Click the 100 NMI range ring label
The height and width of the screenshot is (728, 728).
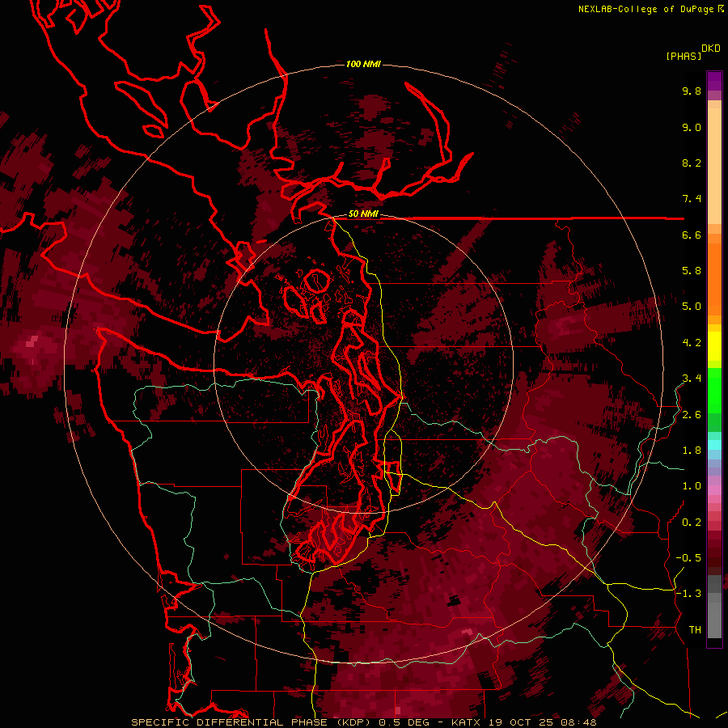click(x=363, y=64)
